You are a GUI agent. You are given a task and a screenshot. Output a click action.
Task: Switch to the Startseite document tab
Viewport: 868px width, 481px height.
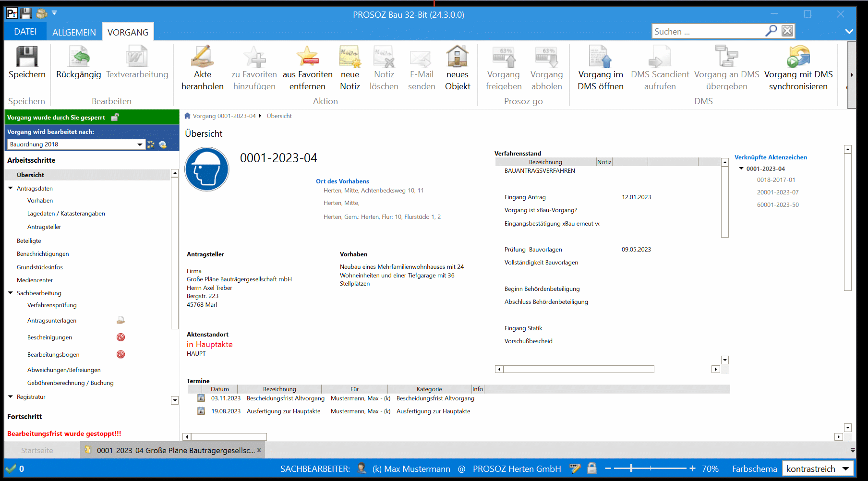coord(37,450)
